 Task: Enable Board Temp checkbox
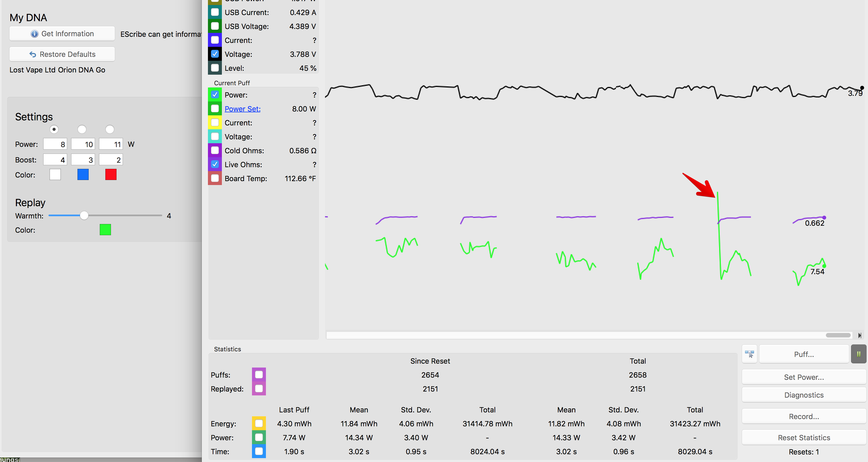(215, 178)
